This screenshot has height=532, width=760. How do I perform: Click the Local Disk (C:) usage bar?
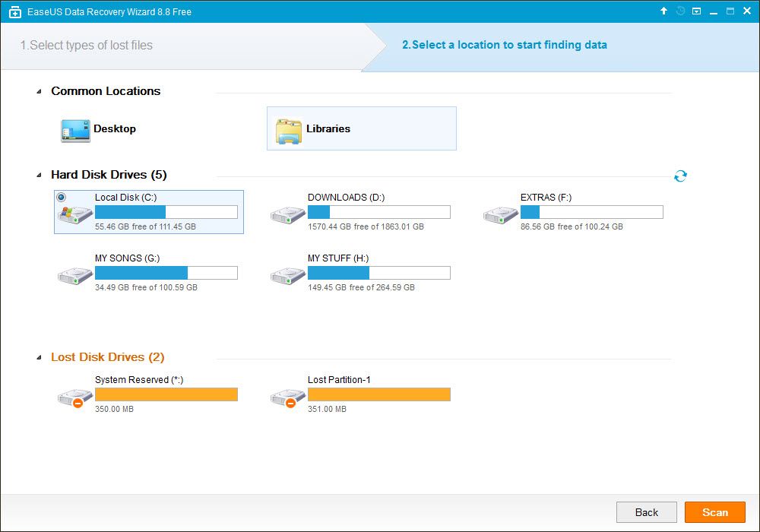pos(166,212)
